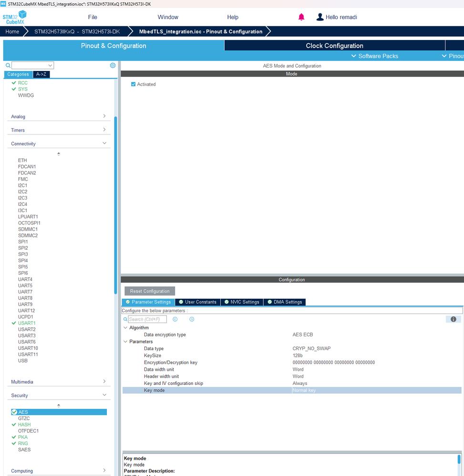Image resolution: width=464 pixels, height=476 pixels.
Task: Click the magnifier icon of the peripheral search
Action: tap(8, 65)
